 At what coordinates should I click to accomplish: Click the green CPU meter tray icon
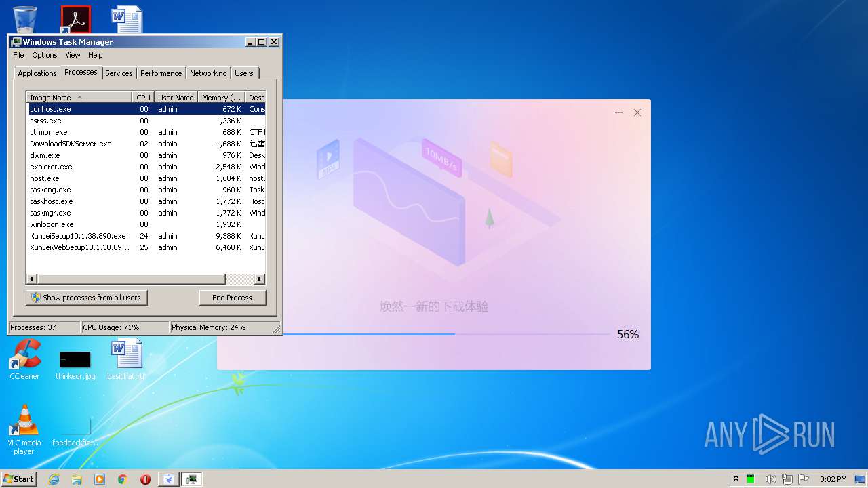click(x=751, y=479)
